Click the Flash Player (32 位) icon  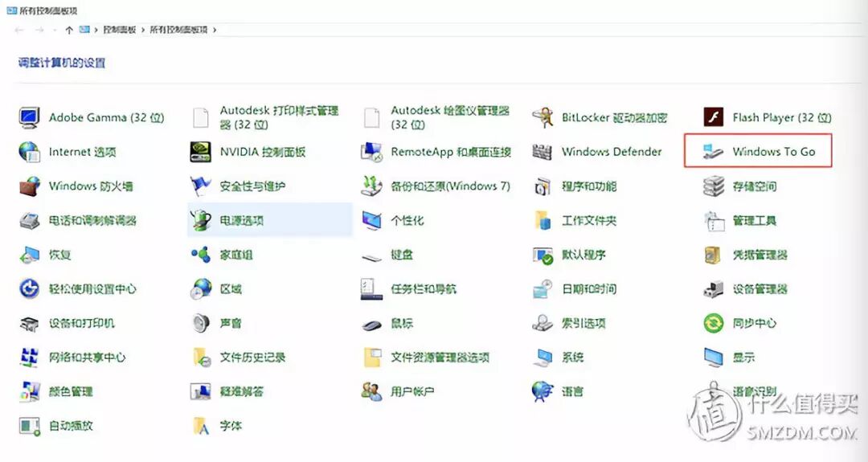714,117
